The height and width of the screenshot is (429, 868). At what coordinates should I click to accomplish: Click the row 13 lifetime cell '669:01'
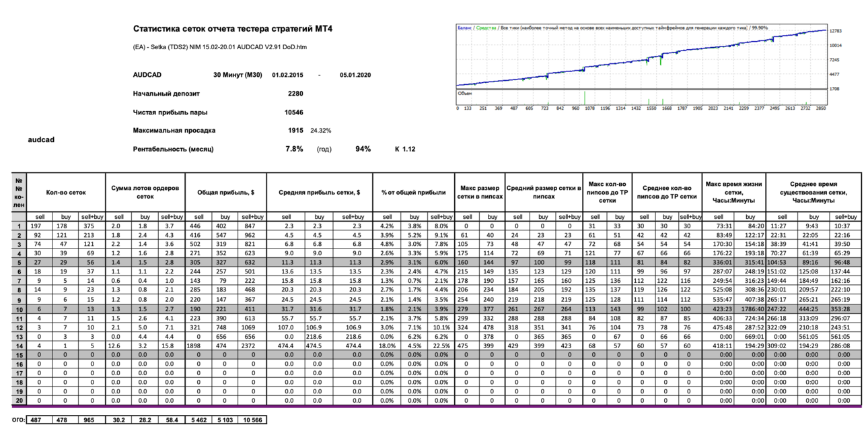pos(749,338)
